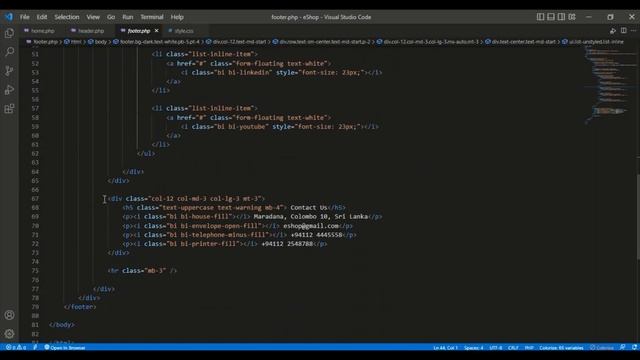This screenshot has width=640, height=360.
Task: Open the Run and Debug view
Action: point(9,89)
